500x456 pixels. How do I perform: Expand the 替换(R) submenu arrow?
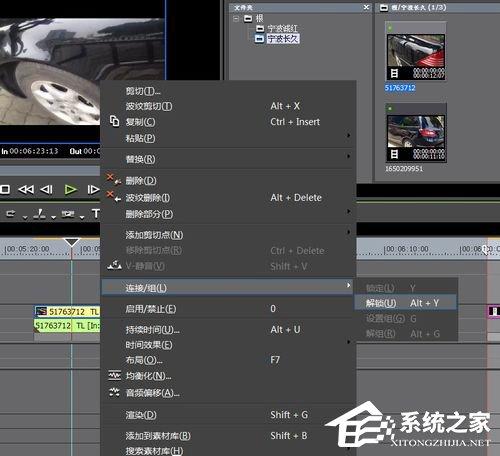point(348,156)
